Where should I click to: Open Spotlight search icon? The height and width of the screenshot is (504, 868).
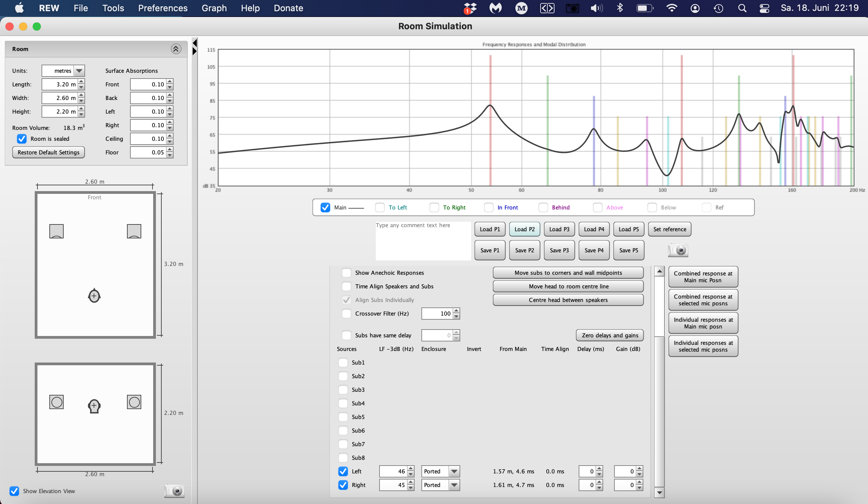pyautogui.click(x=742, y=8)
